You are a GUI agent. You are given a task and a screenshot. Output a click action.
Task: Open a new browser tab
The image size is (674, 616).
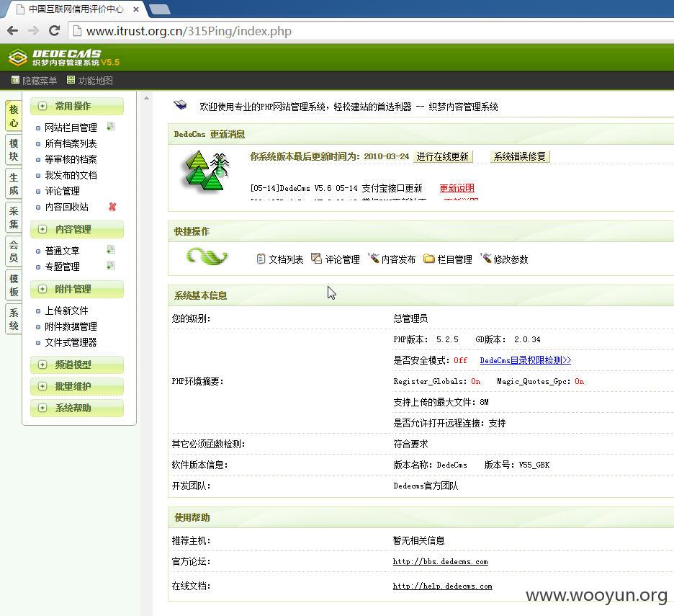160,9
